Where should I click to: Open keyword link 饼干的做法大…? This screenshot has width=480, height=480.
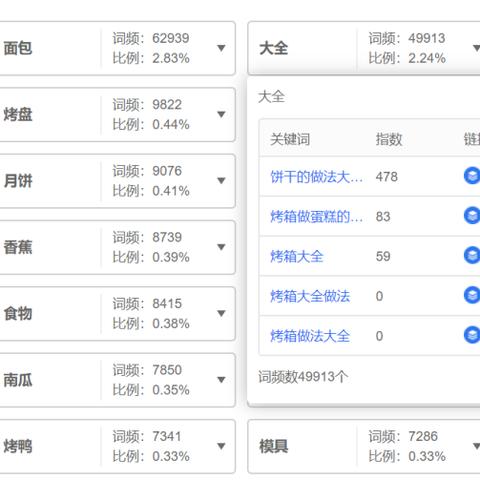[x=316, y=177]
